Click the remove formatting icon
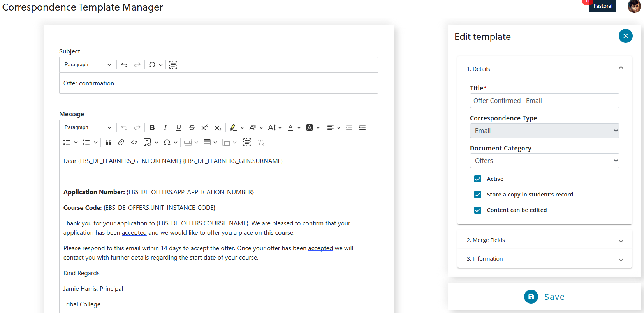This screenshot has height=313, width=644. pyautogui.click(x=261, y=143)
